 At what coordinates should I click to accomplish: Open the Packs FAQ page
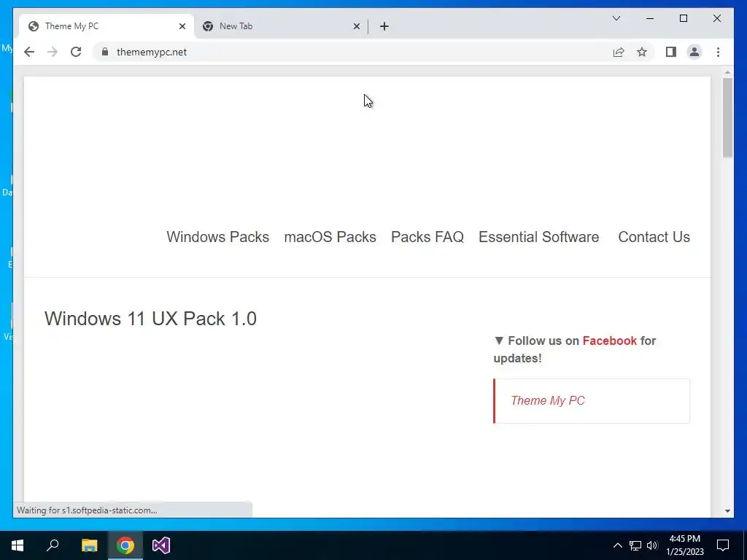point(427,237)
